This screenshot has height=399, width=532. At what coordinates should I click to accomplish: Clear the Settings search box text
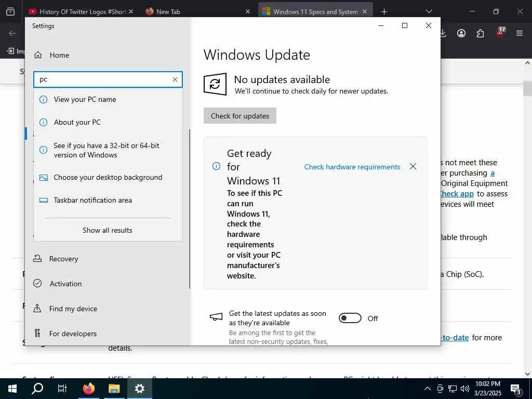[x=175, y=79]
